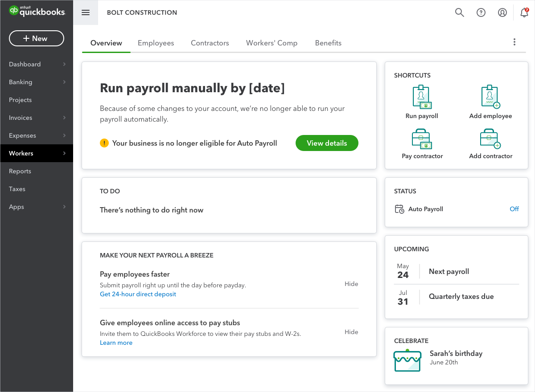Open the help question mark icon
Screen dimensions: 535x392
pyautogui.click(x=481, y=12)
